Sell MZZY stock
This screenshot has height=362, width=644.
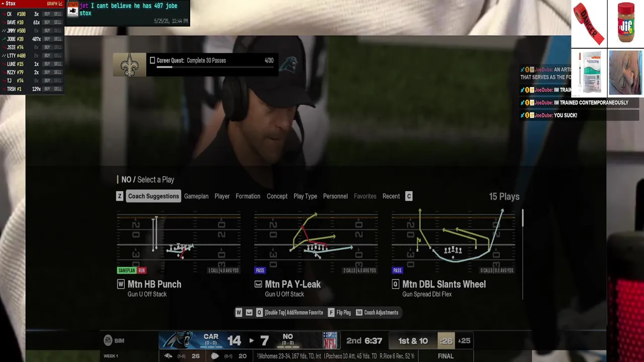pos(57,72)
